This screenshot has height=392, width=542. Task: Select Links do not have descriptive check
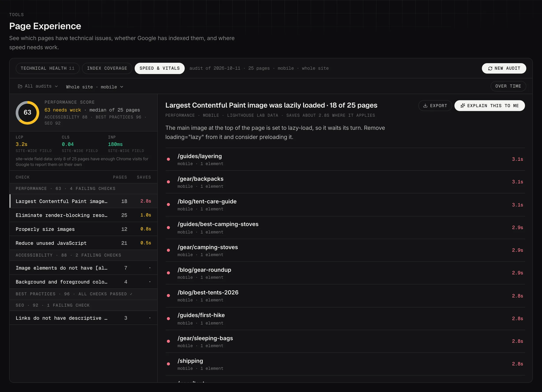[x=84, y=318]
